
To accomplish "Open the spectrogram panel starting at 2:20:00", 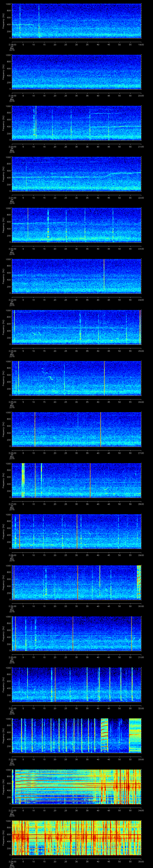I will coord(77,123).
